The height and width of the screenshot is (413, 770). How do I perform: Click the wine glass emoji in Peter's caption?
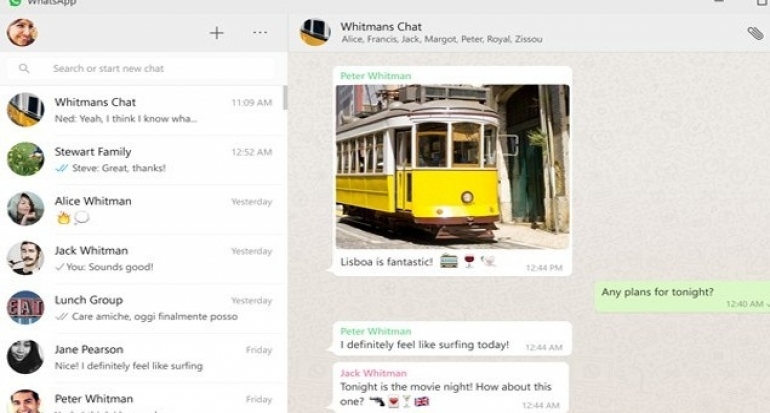469,261
